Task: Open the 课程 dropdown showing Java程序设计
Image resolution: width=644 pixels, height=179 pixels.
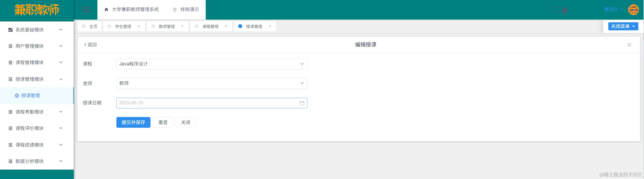Action: pyautogui.click(x=212, y=64)
